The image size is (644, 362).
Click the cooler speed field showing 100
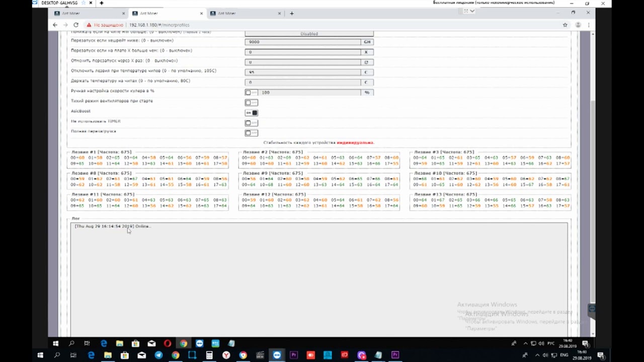pos(309,93)
